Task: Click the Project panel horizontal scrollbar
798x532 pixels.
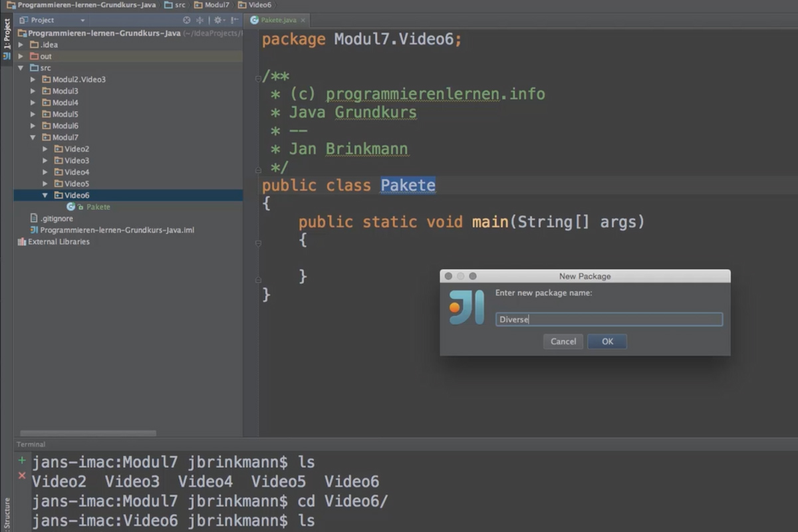Action: (88, 433)
